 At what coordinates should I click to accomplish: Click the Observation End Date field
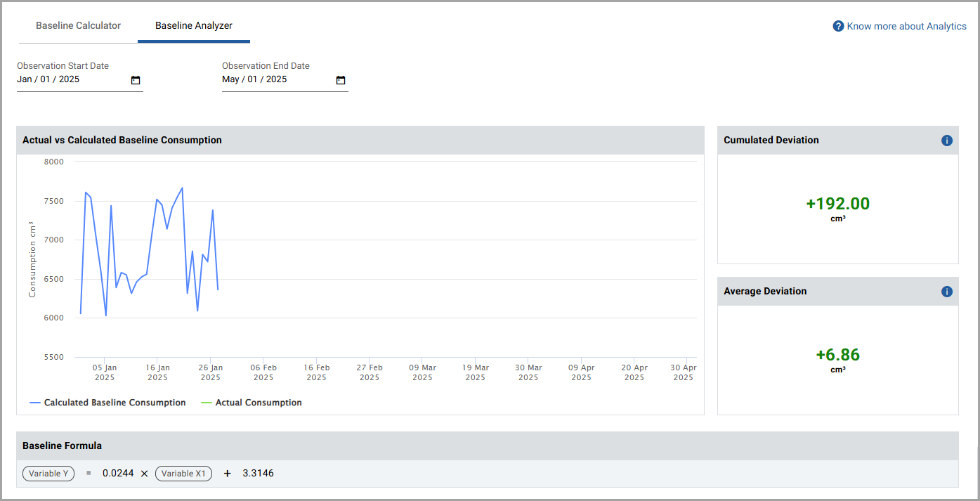point(275,79)
